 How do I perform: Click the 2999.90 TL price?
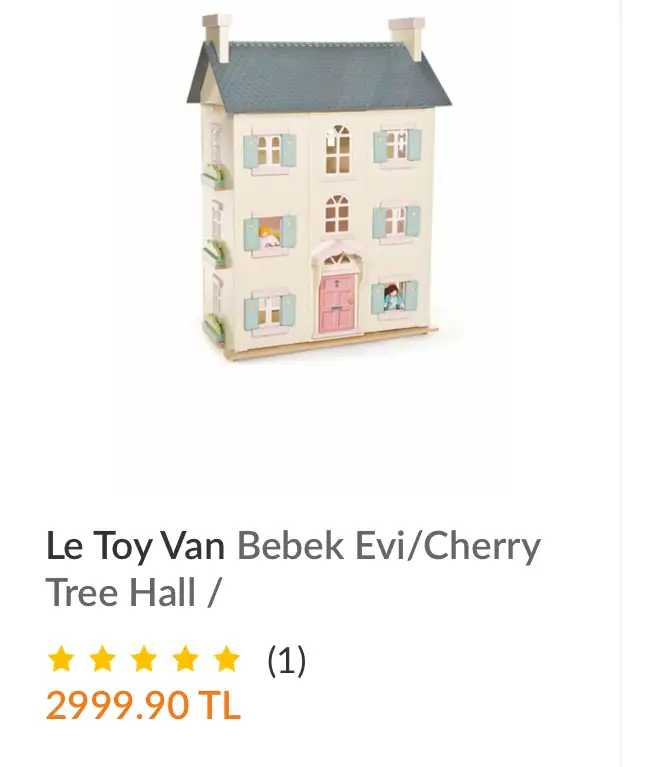click(x=143, y=705)
